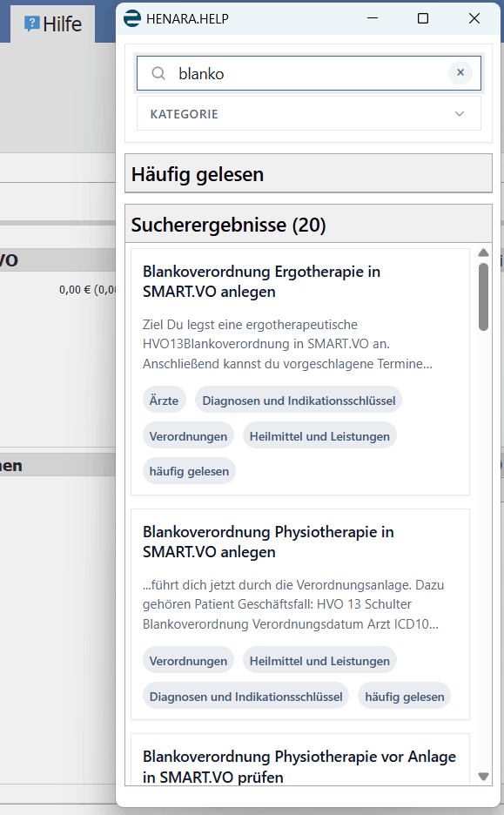Select Heilmittel und Leistungen tag in Ergotherapie card
The width and height of the screenshot is (504, 815).
(x=319, y=436)
